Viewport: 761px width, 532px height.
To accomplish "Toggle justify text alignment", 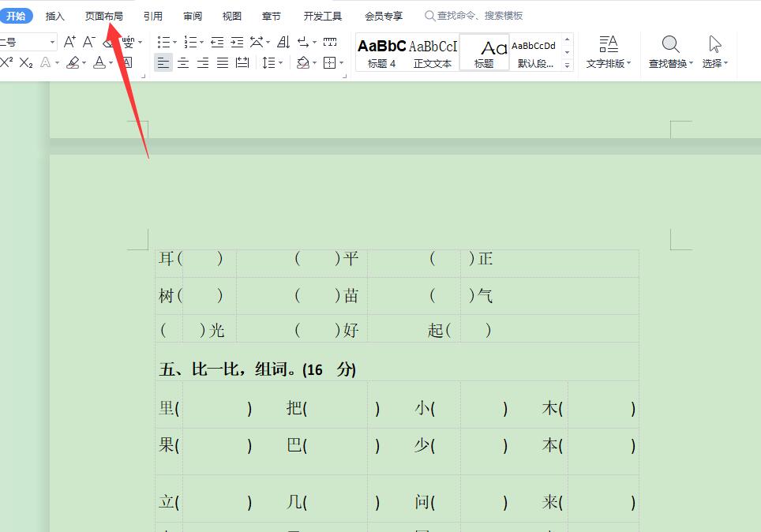I will pos(223,63).
